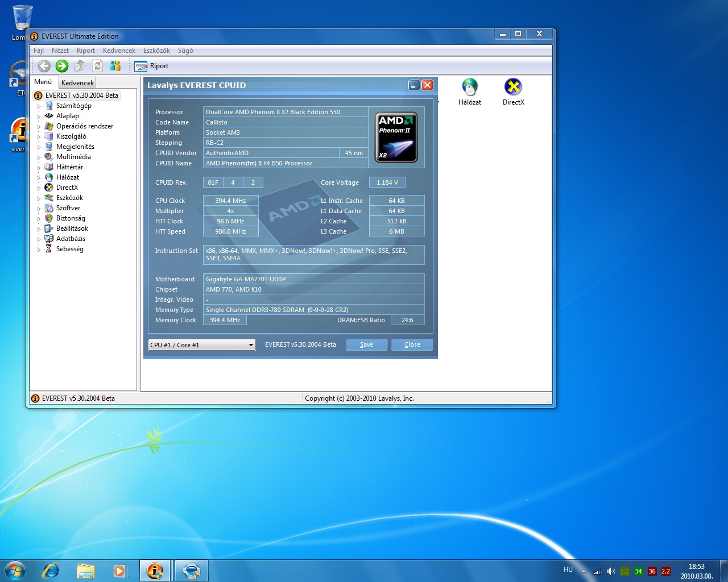The height and width of the screenshot is (582, 728).
Task: Expand the Számítógép node arrow
Action: point(39,106)
